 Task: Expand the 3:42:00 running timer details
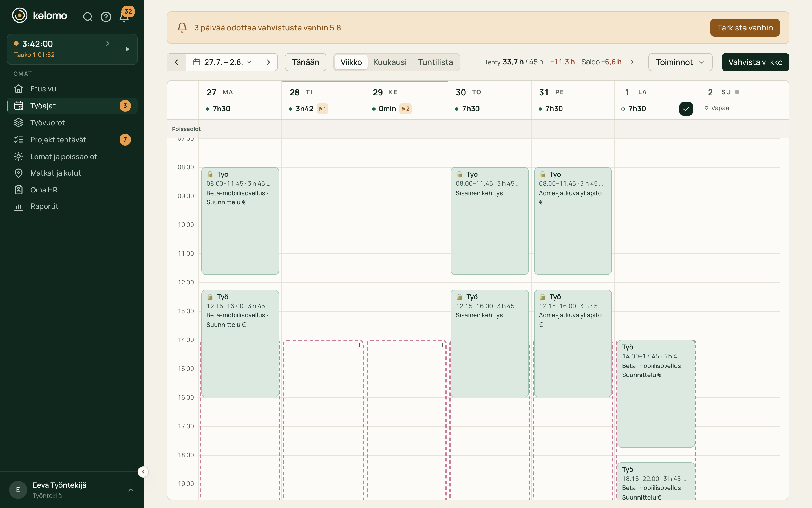click(62, 49)
